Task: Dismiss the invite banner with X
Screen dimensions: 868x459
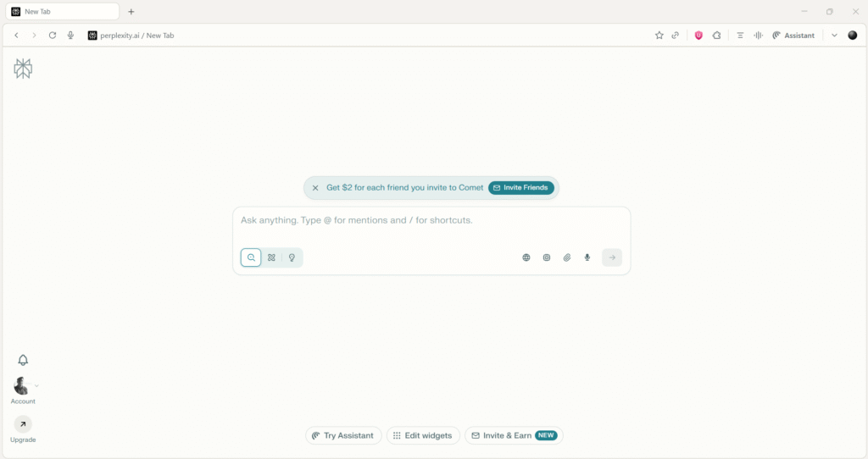Action: click(315, 188)
